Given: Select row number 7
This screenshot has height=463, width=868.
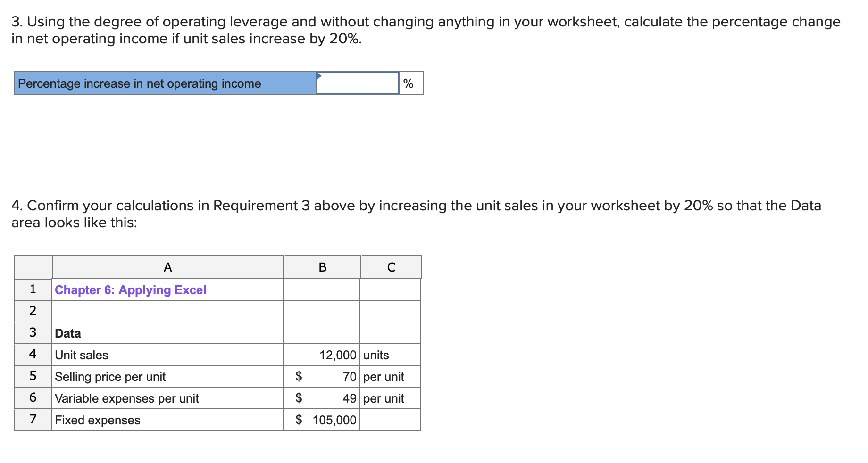Looking at the screenshot, I should click(33, 420).
